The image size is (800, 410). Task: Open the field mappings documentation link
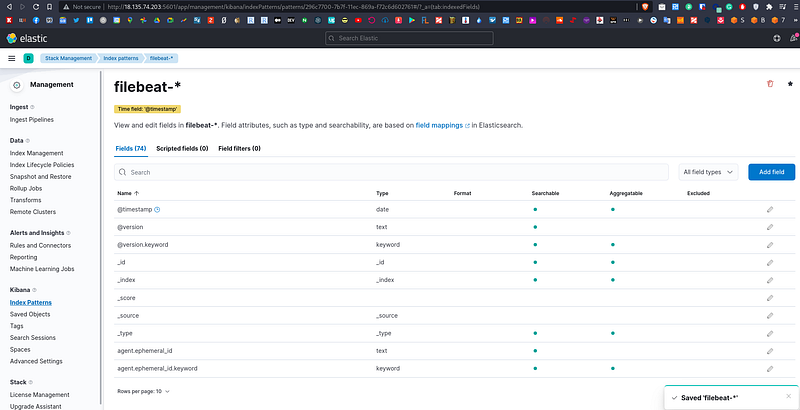click(x=443, y=125)
